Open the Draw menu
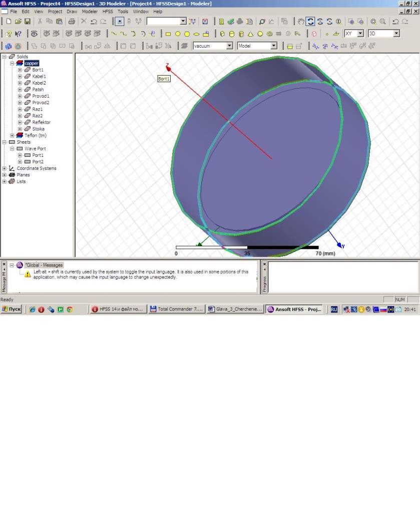 coord(72,12)
